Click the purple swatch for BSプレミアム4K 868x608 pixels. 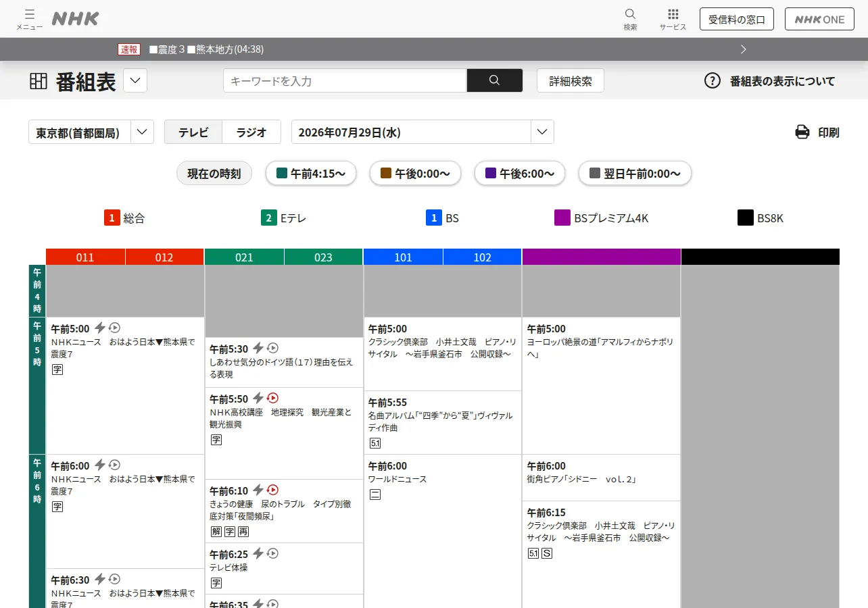click(562, 218)
